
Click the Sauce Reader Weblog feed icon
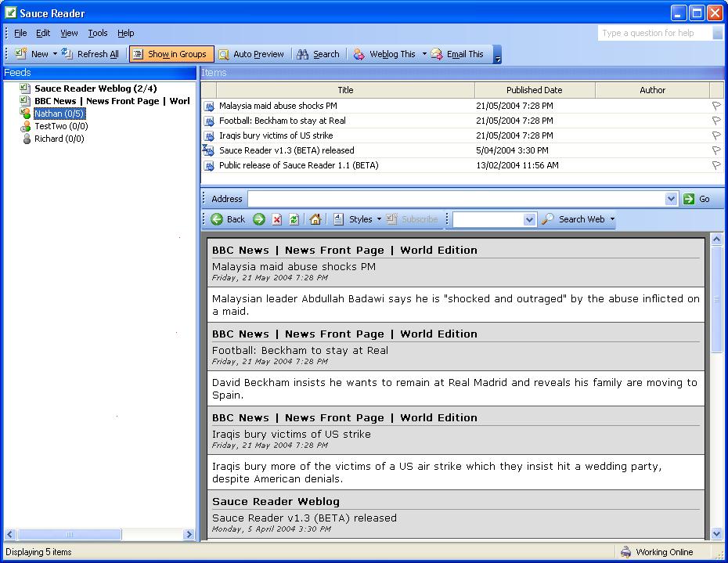point(25,88)
